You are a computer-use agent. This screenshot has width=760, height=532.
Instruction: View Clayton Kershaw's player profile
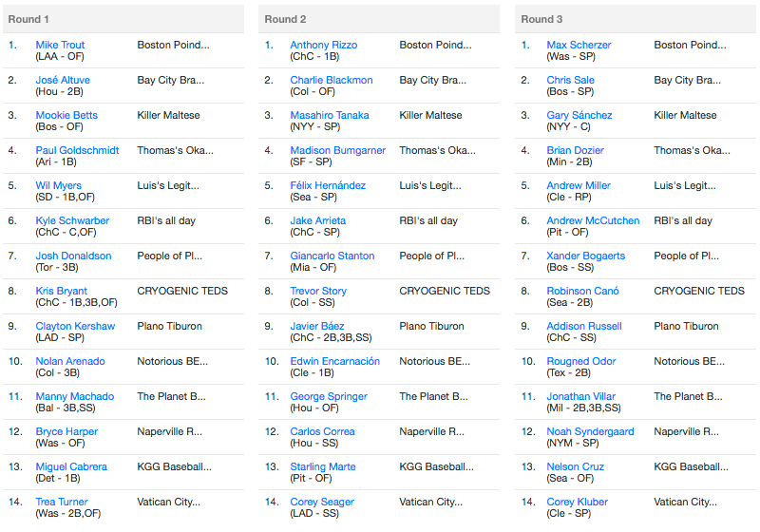[x=75, y=326]
